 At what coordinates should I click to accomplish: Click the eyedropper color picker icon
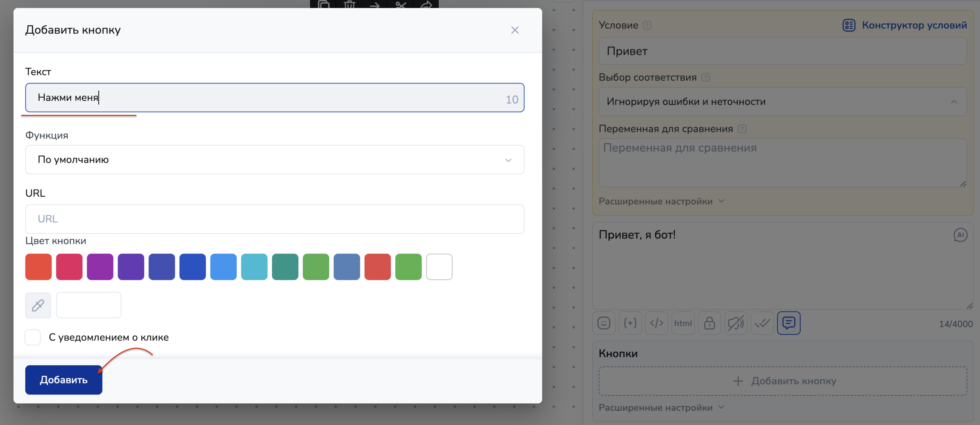[x=38, y=305]
